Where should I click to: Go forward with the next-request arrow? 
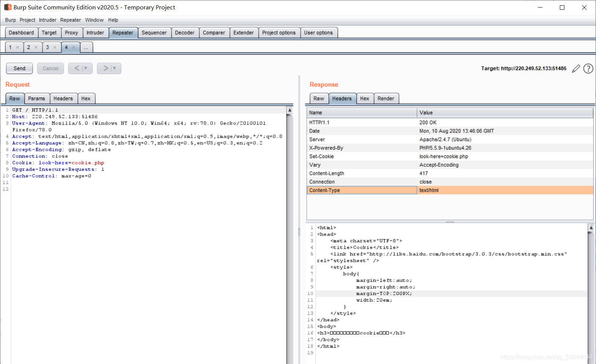tap(106, 68)
